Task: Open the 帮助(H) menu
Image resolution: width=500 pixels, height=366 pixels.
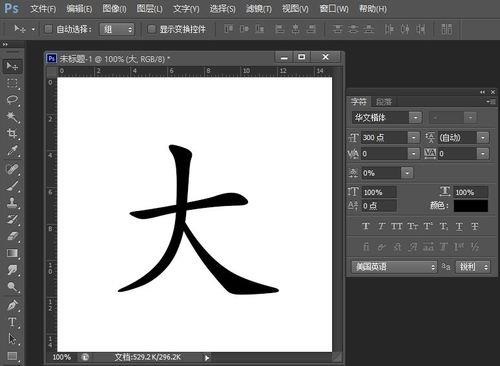Action: point(373,9)
